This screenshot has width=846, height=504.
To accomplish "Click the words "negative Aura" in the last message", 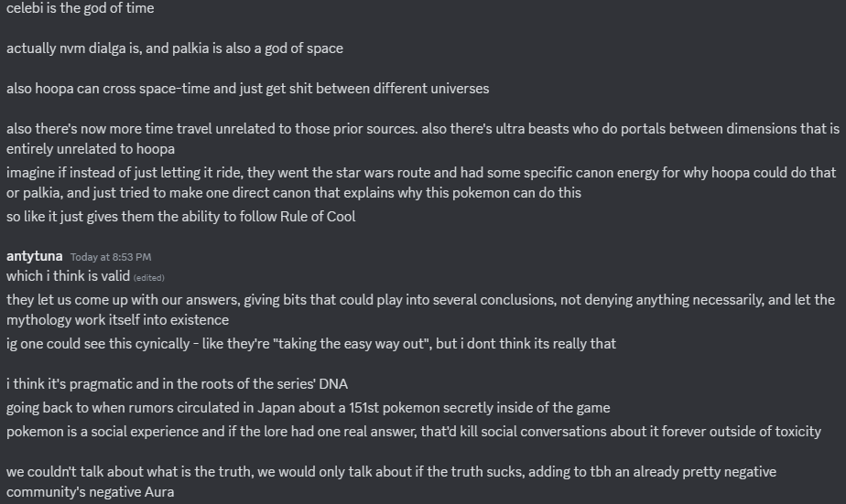I will (x=132, y=490).
